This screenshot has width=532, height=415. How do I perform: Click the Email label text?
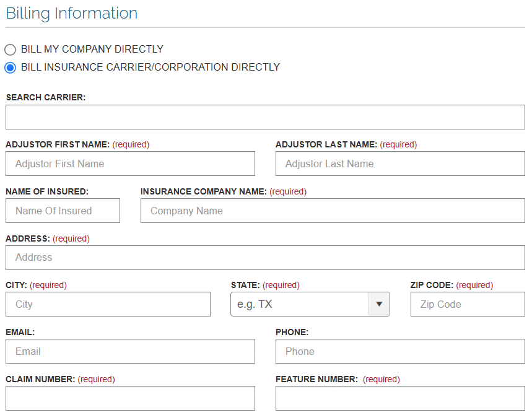coord(20,332)
